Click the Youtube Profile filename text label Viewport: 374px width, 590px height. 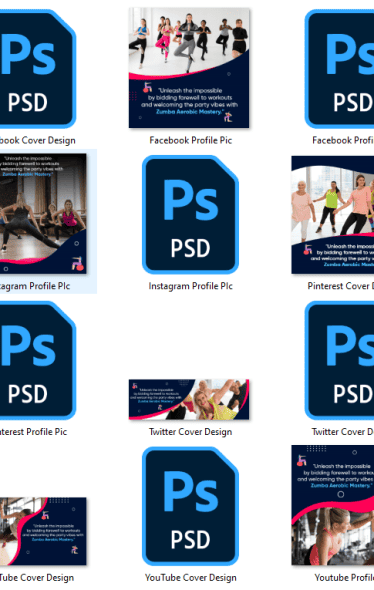(x=344, y=578)
